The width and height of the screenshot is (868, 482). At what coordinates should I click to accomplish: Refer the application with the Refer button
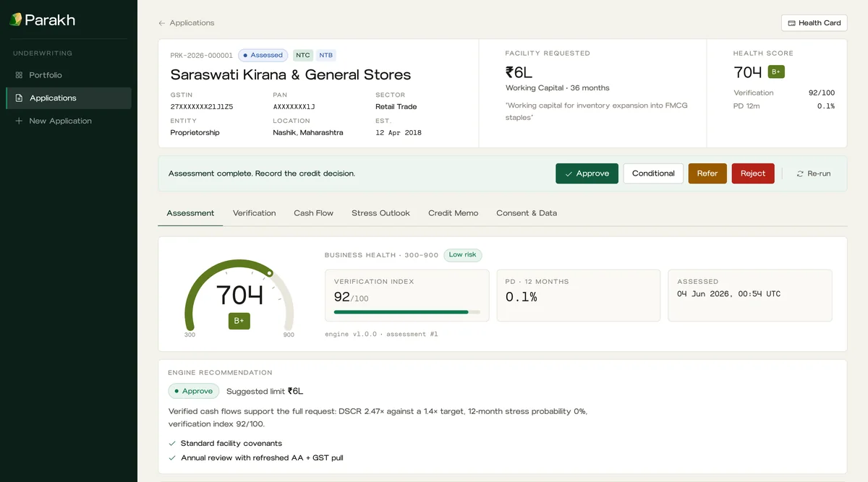tap(707, 173)
